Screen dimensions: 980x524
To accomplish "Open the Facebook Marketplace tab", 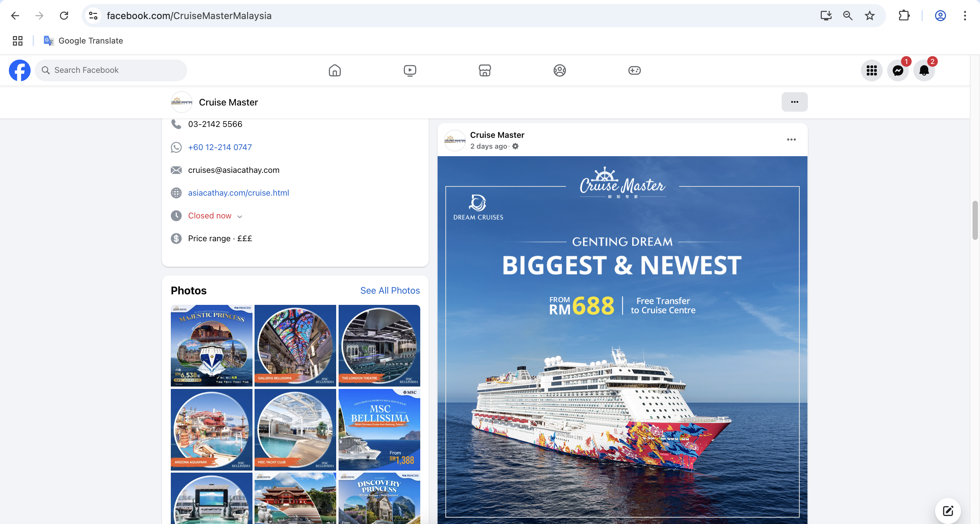I will (x=485, y=70).
